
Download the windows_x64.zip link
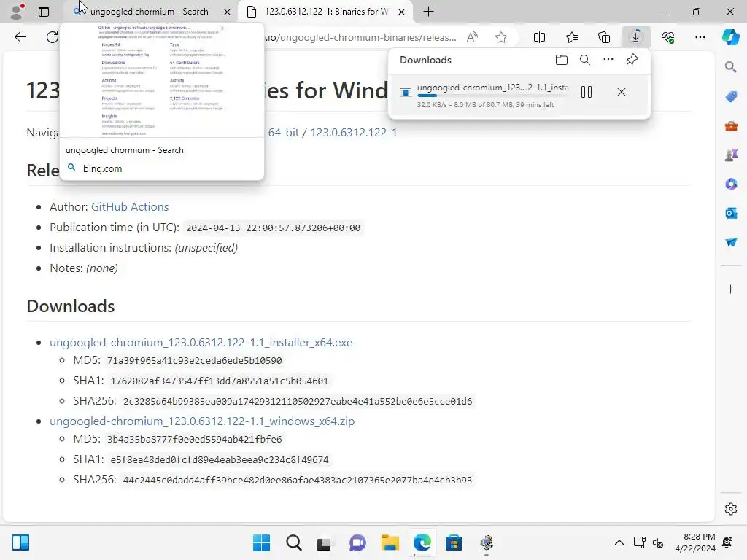coord(202,421)
